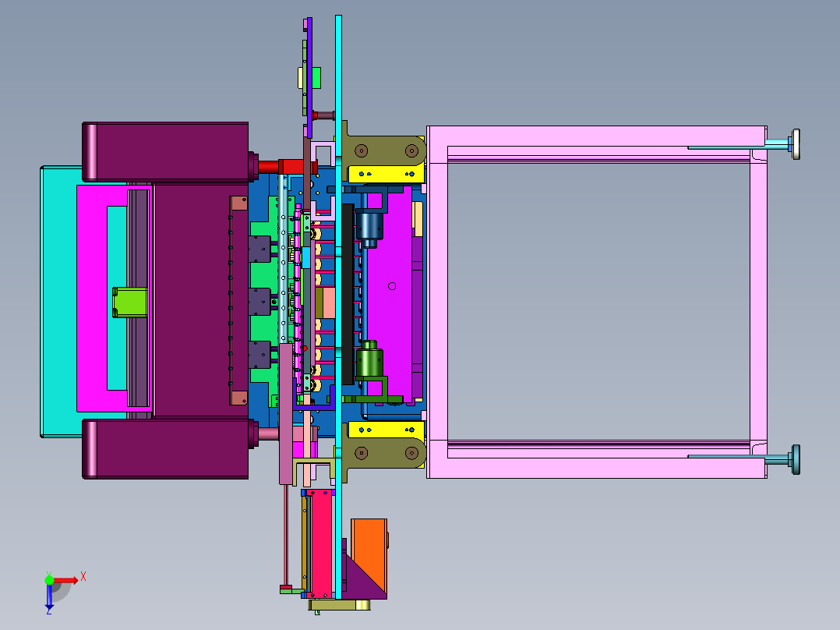This screenshot has height=630, width=840.
Task: Select the orange box at the model's bottom
Action: [369, 552]
